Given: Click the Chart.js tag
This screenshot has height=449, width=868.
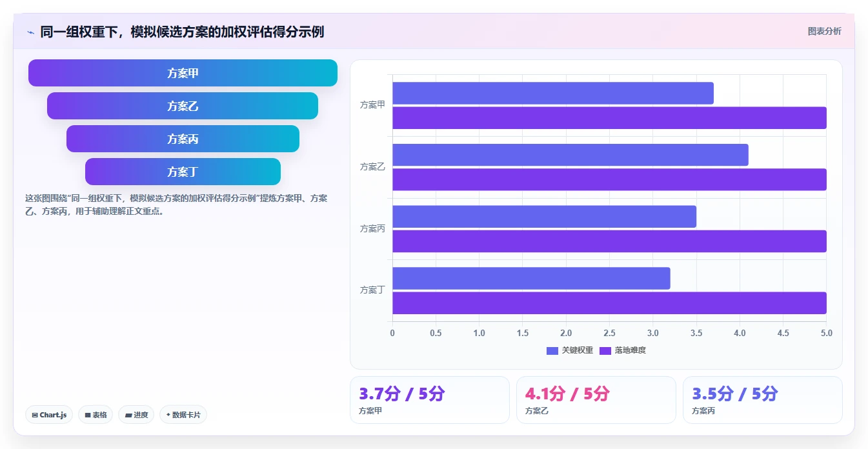Looking at the screenshot, I should click(x=49, y=415).
